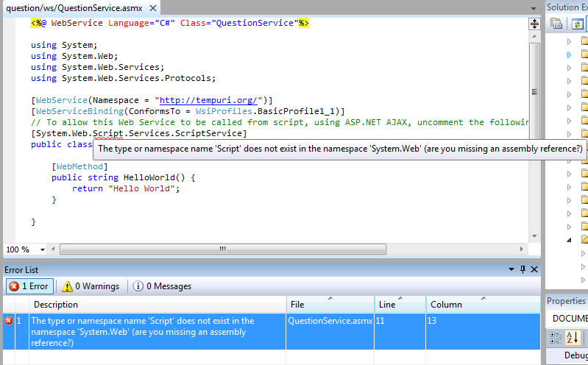588x365 pixels.
Task: Click the editor vertical scrollbar down arrow
Action: (534, 236)
